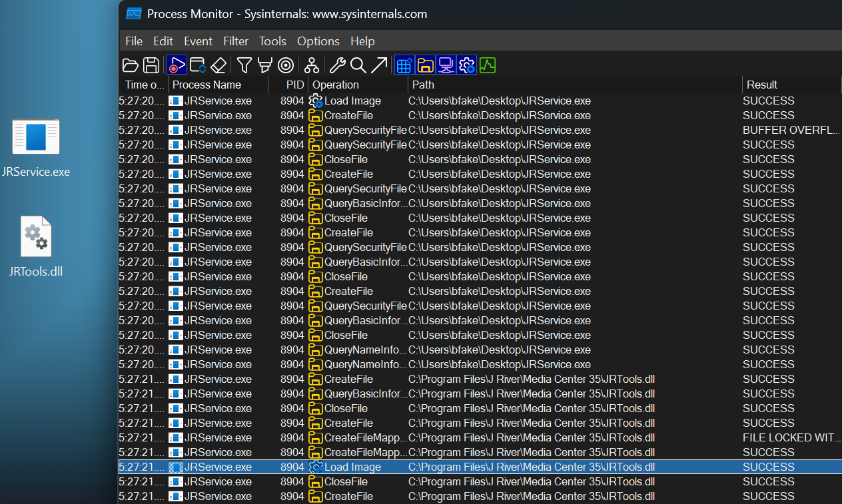Clear the display with the eraser icon
The image size is (842, 504).
pos(218,65)
